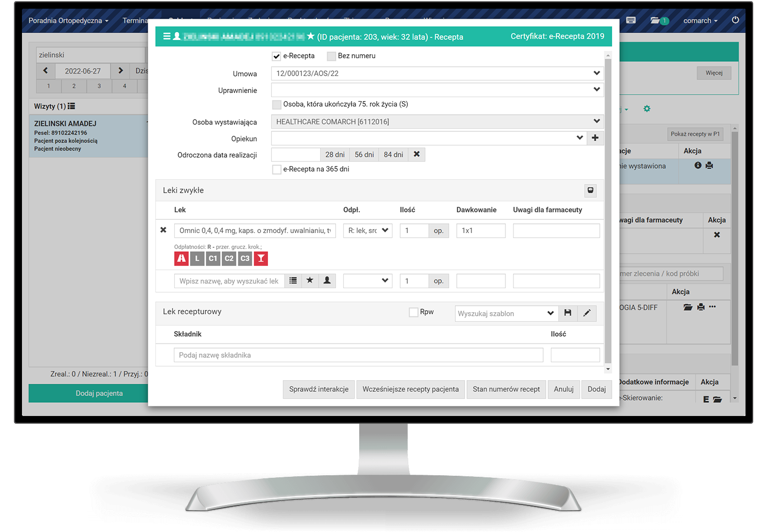Image resolution: width=768 pixels, height=532 pixels.
Task: Select the favorites star icon for drug search
Action: (310, 281)
